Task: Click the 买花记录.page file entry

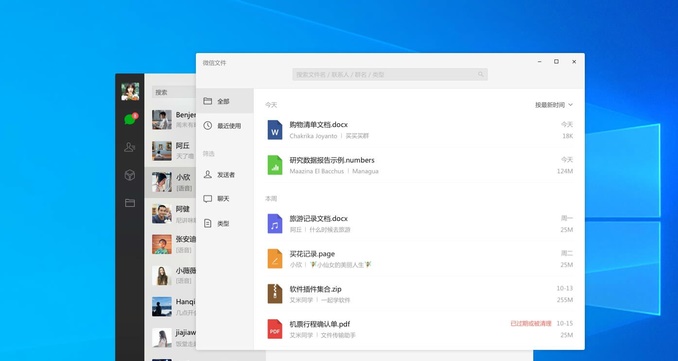Action: point(419,259)
